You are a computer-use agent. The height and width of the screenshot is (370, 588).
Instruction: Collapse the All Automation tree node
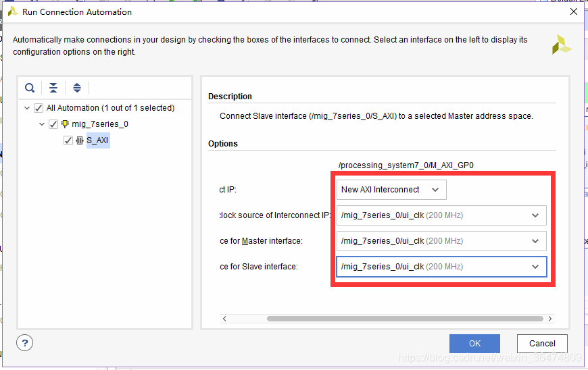click(27, 108)
